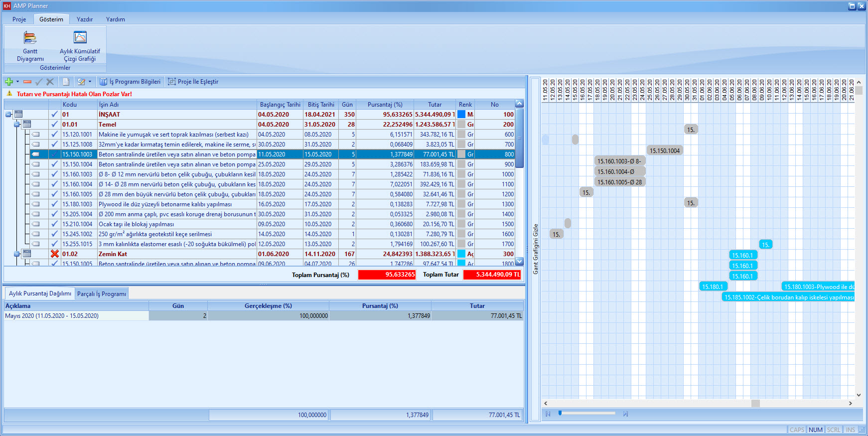Jump to Gantt end with last arrow
868x436 pixels.
(625, 414)
